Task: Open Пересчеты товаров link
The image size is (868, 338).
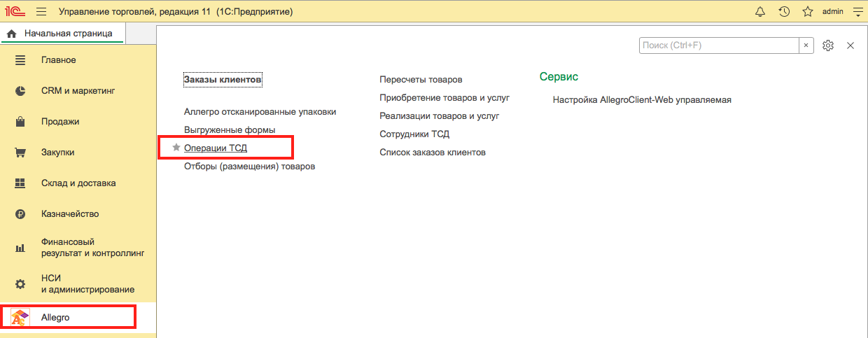Action: [x=421, y=80]
